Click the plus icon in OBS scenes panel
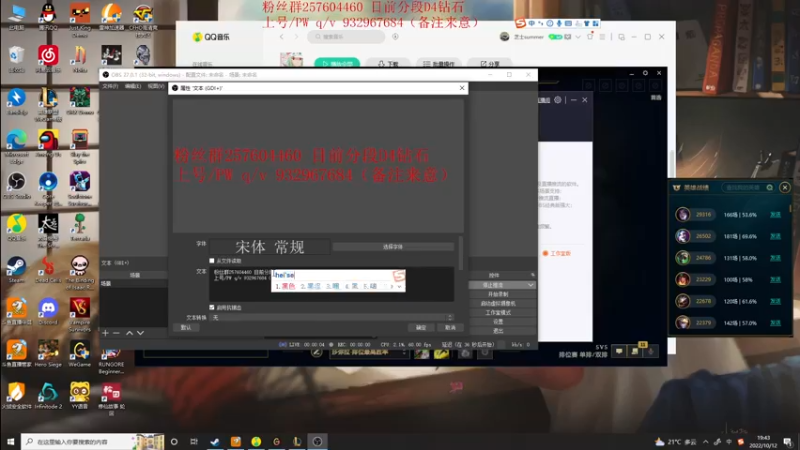The image size is (800, 450). pyautogui.click(x=105, y=333)
